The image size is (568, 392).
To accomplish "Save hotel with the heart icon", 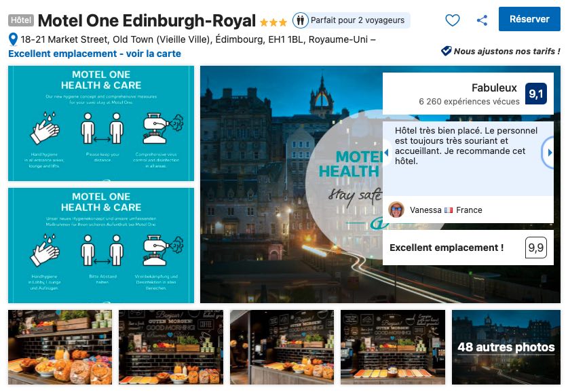I will point(452,20).
